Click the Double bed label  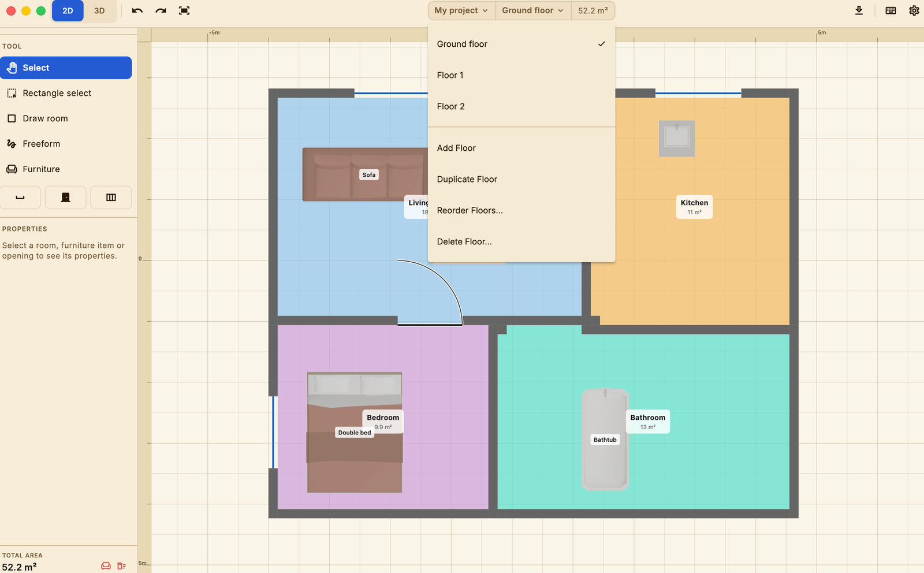tap(355, 433)
